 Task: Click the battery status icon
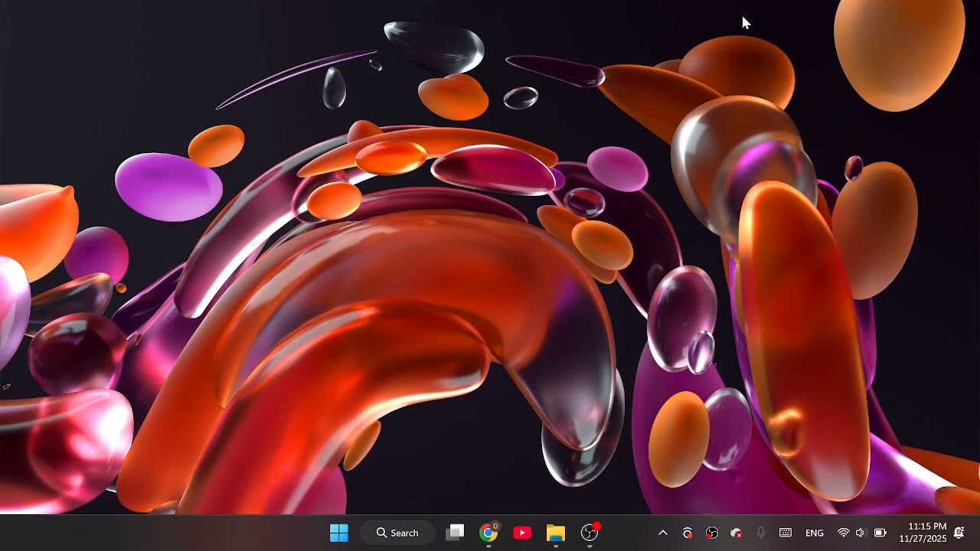pos(880,533)
